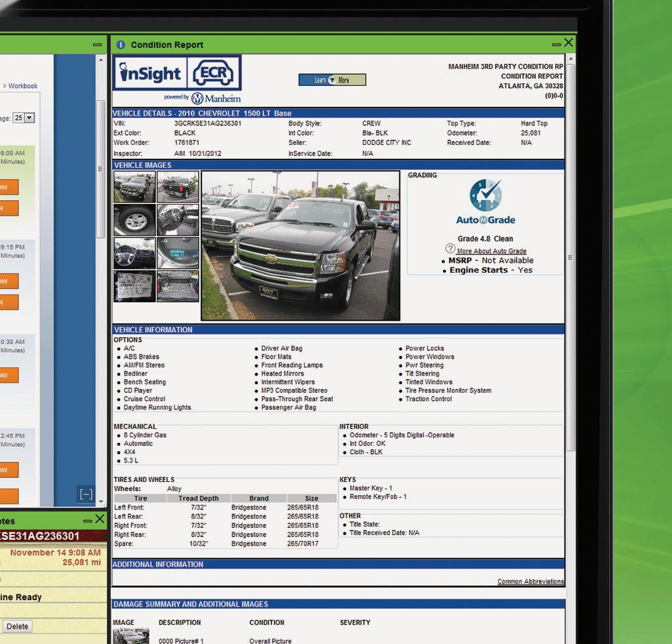Select the odometer display thumbnail
This screenshot has height=644, width=672.
coord(178,253)
